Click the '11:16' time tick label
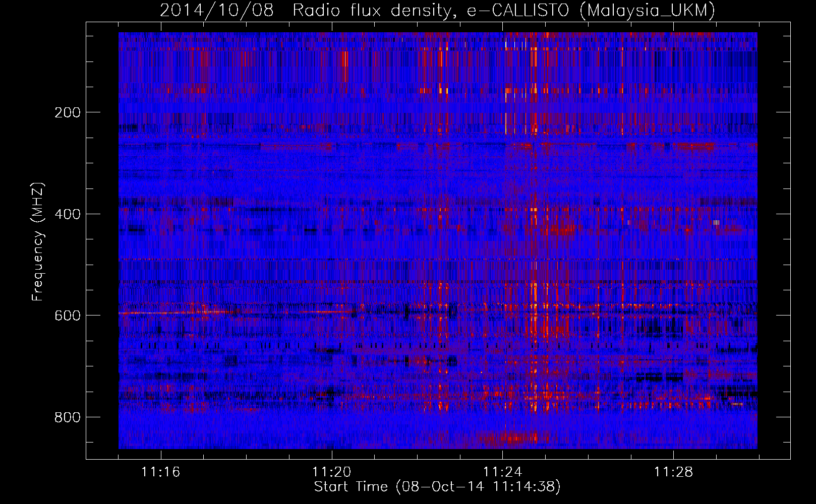This screenshot has height=504, width=816. pos(160,472)
